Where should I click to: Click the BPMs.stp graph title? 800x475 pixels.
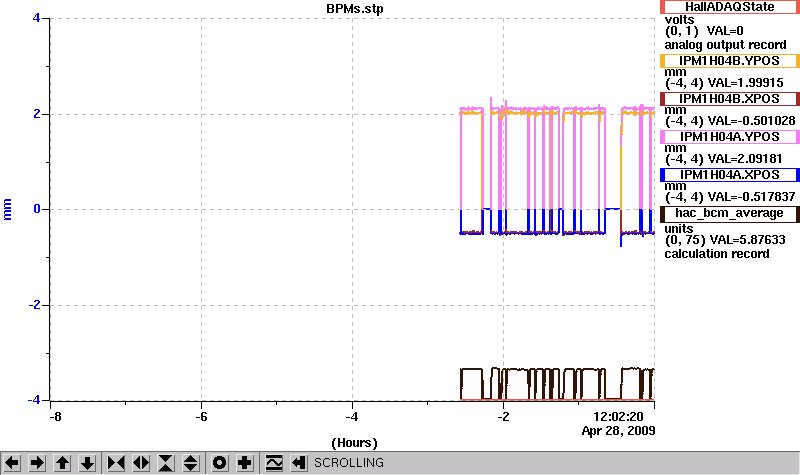[x=355, y=9]
